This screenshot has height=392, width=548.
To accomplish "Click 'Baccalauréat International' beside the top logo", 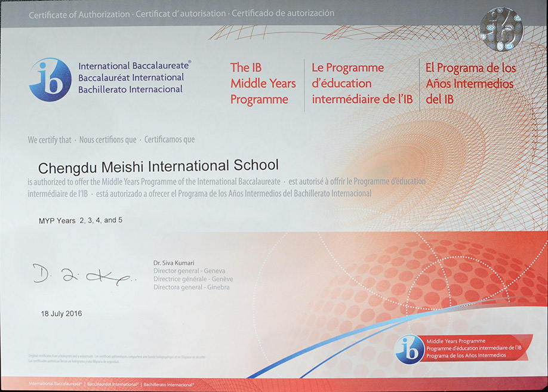I will (131, 78).
